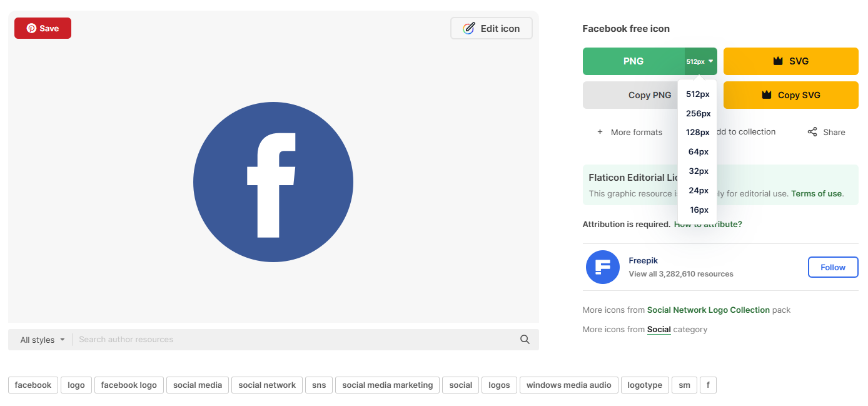Open Social Network Logo Collection pack
Image resolution: width=868 pixels, height=406 pixels.
708,310
